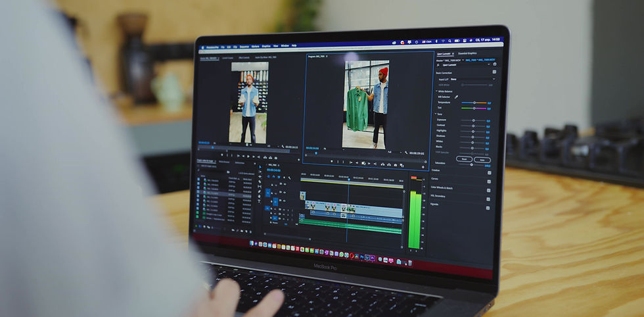Click the Program monitor timecode field
This screenshot has height=317, width=644.
pos(312,148)
